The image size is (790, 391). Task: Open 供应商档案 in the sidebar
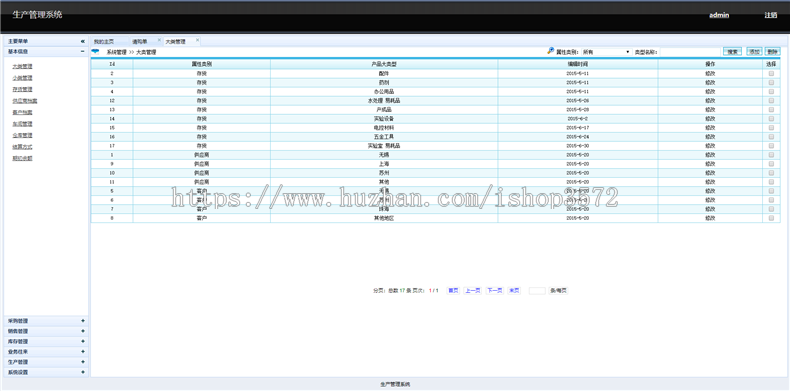click(x=25, y=101)
